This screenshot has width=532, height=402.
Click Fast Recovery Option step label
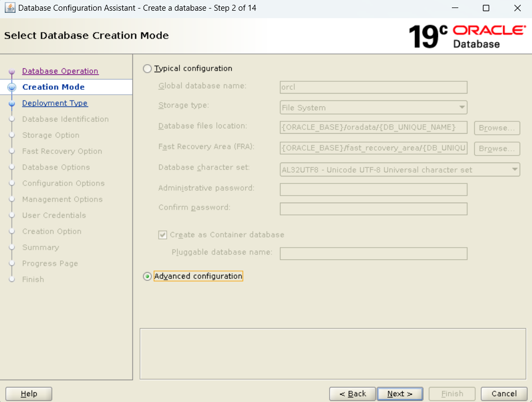pyautogui.click(x=62, y=151)
